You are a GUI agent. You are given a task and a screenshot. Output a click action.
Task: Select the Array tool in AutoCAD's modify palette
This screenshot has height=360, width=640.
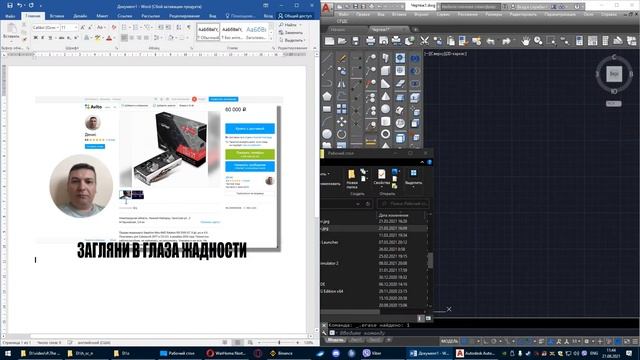pyautogui.click(x=342, y=109)
